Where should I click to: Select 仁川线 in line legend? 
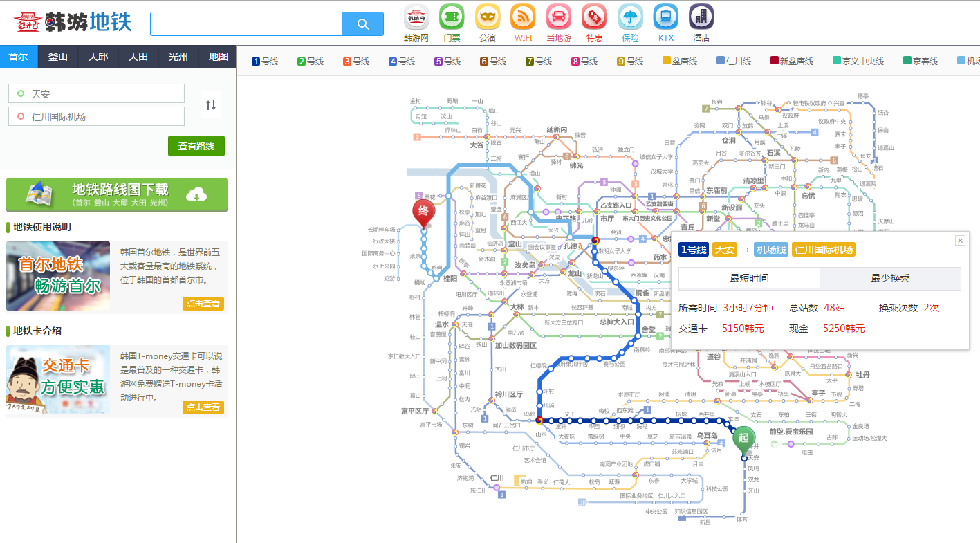734,62
